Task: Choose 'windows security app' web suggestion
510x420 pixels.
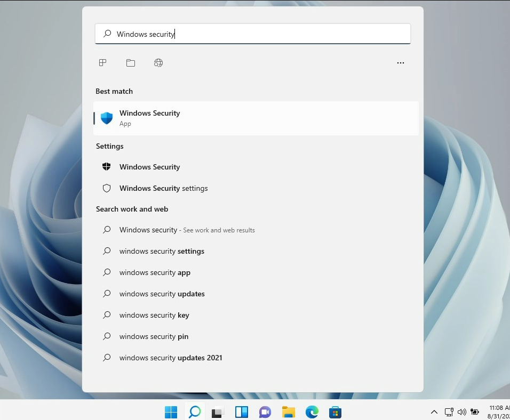Action: click(x=155, y=272)
